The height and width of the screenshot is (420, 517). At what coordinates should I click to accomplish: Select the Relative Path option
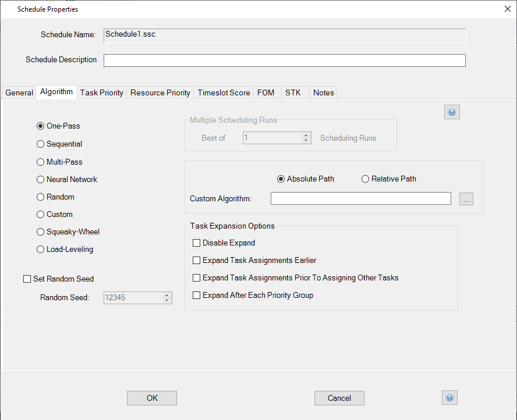pyautogui.click(x=366, y=179)
